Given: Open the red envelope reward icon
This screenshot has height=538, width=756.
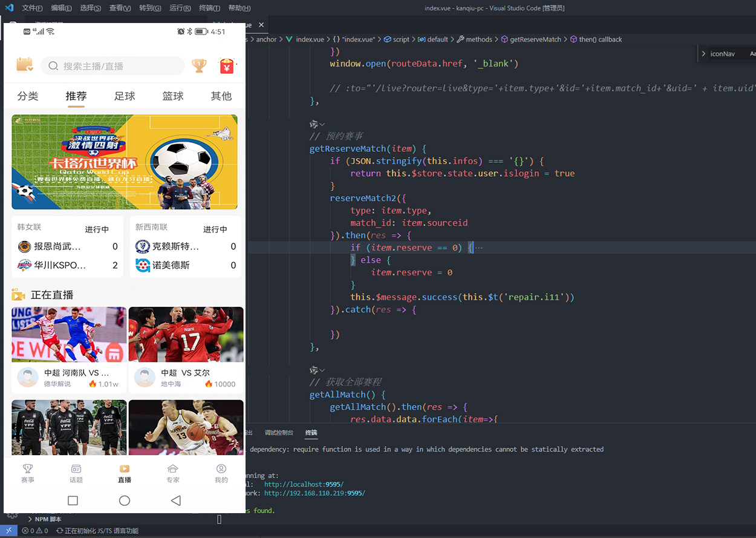Looking at the screenshot, I should [227, 65].
